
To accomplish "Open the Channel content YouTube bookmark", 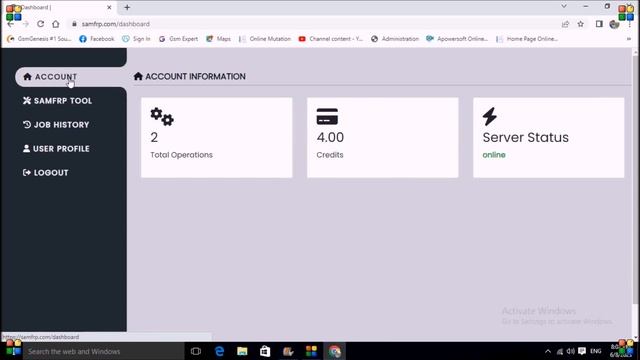I will point(331,39).
